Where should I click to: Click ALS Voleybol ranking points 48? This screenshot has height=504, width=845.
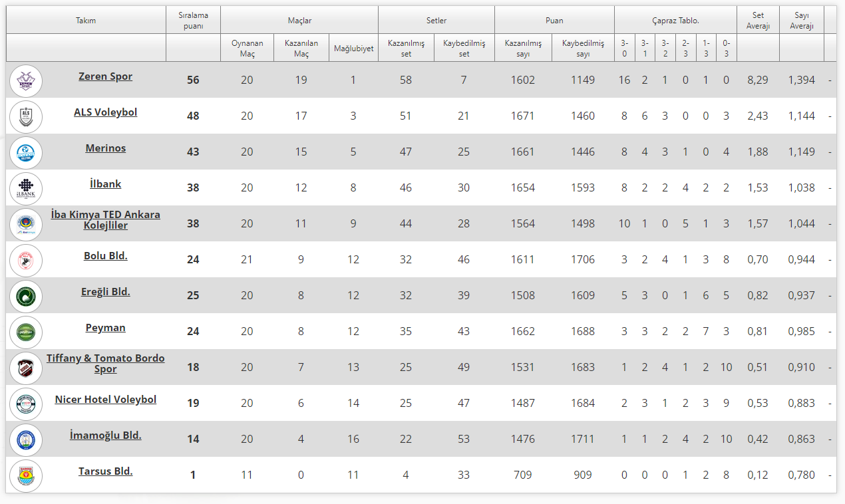193,116
